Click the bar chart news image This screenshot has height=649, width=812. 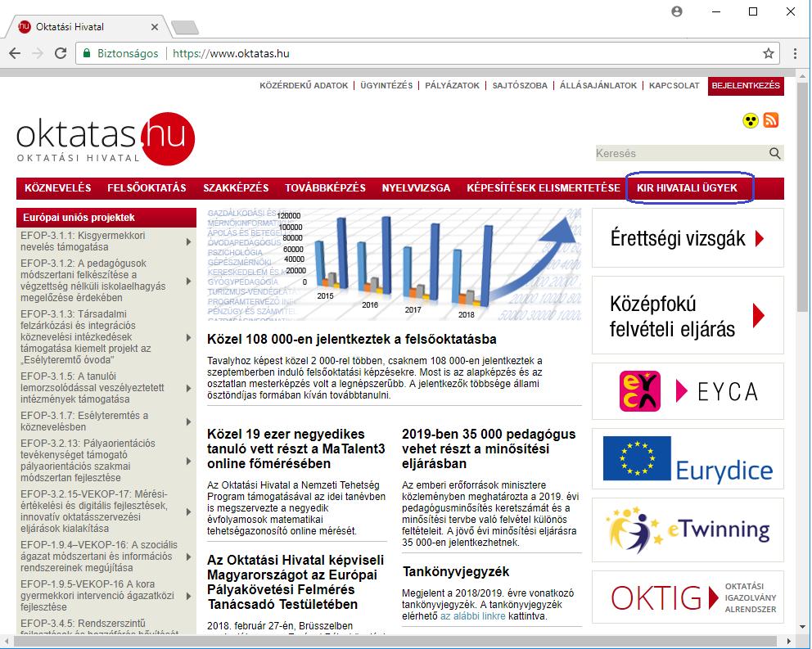(394, 264)
